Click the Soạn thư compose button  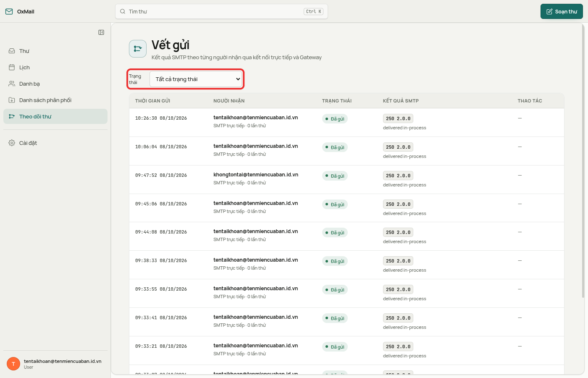tap(562, 11)
